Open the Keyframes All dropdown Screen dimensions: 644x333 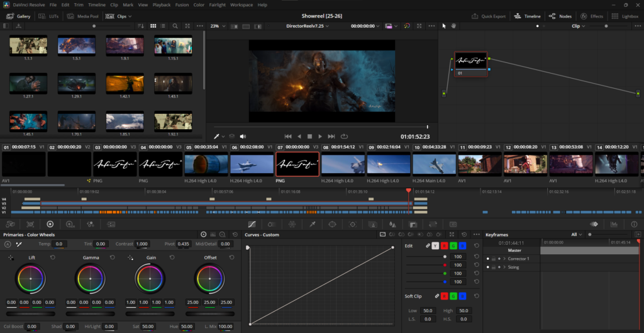[576, 234]
